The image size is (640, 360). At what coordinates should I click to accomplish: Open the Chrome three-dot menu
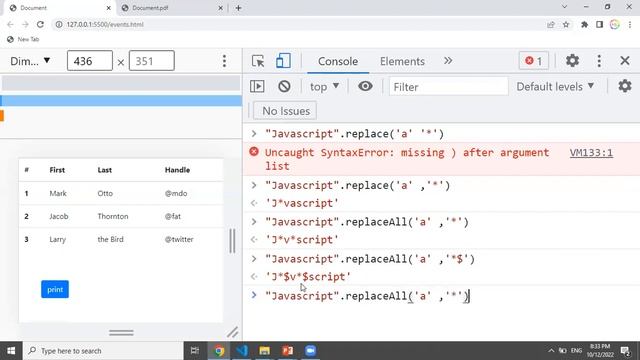[630, 24]
